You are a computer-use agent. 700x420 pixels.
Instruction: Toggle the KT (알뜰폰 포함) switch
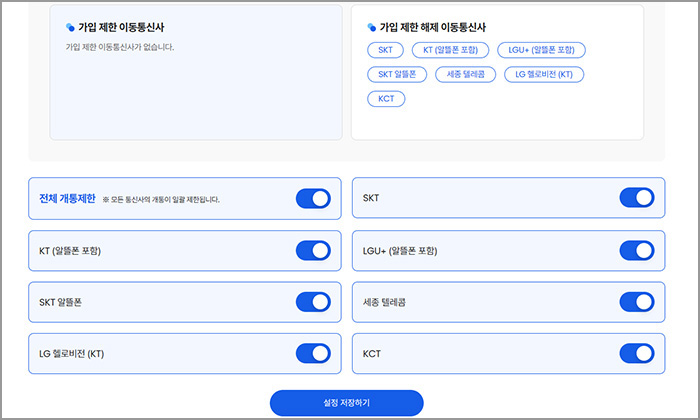pyautogui.click(x=313, y=250)
